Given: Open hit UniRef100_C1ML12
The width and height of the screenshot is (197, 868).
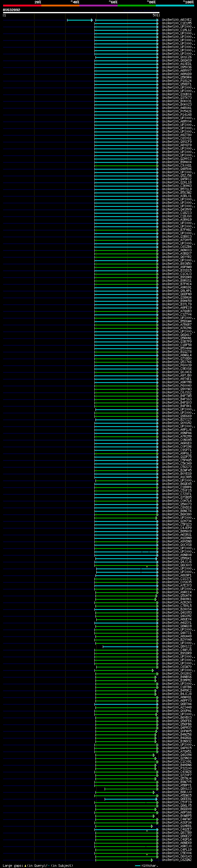Looking at the screenshot, I should 177,30.
